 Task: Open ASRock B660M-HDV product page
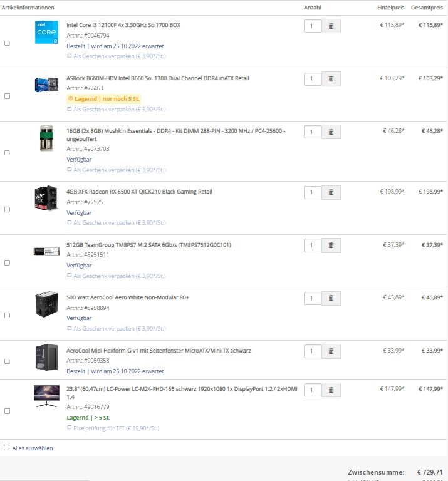click(158, 78)
